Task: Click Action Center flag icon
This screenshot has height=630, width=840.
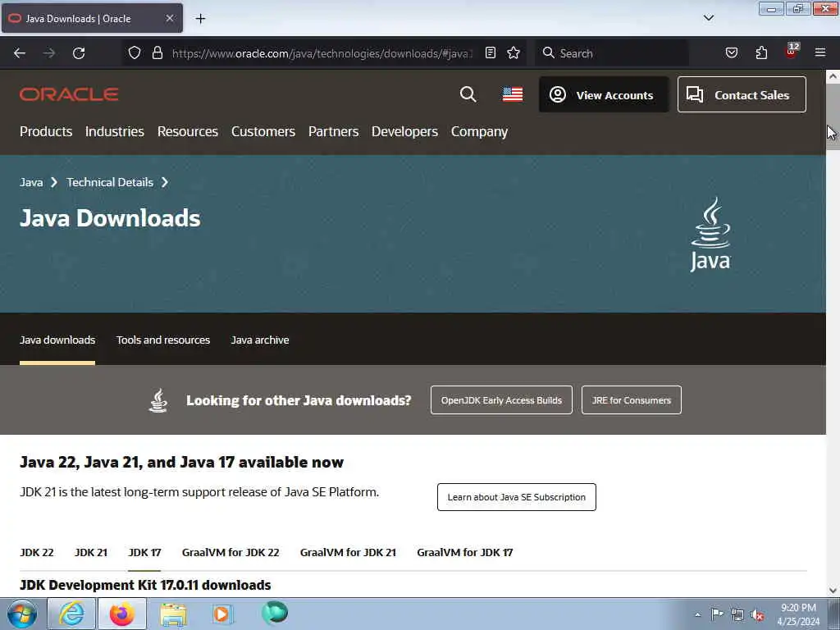Action: pyautogui.click(x=717, y=614)
